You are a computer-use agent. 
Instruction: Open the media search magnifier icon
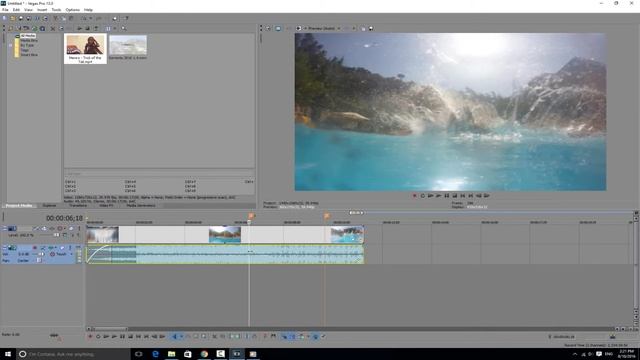pos(123,29)
